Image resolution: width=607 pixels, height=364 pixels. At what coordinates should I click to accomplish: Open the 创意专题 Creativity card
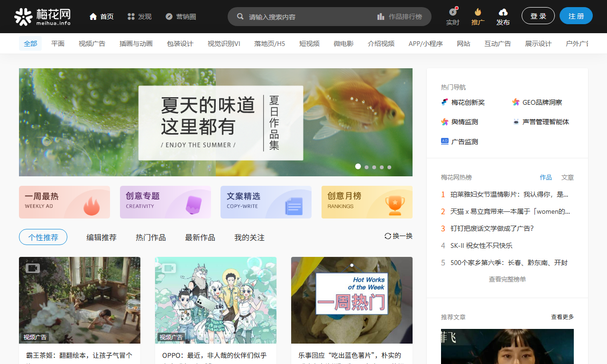(166, 202)
